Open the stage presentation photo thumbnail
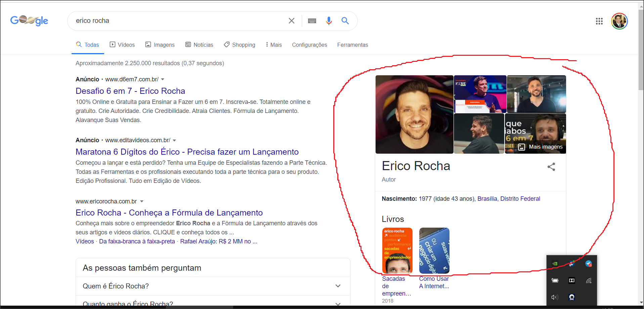This screenshot has width=644, height=309. (480, 94)
